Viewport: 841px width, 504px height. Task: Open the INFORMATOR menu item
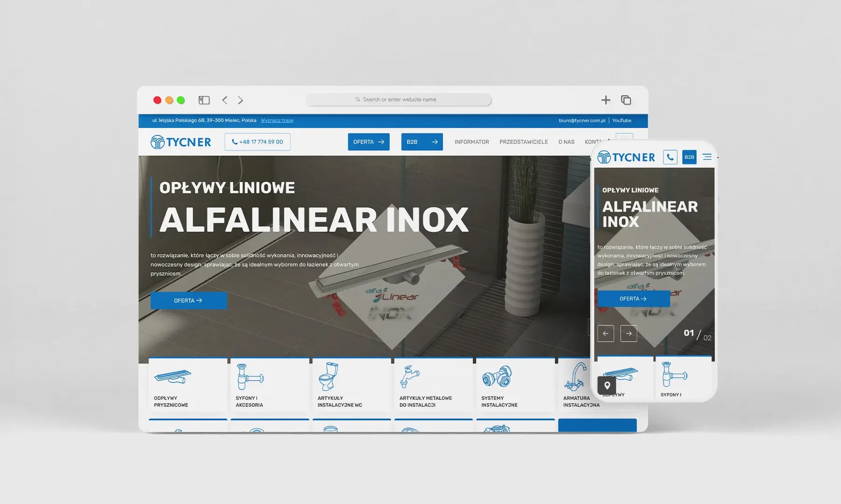(472, 142)
